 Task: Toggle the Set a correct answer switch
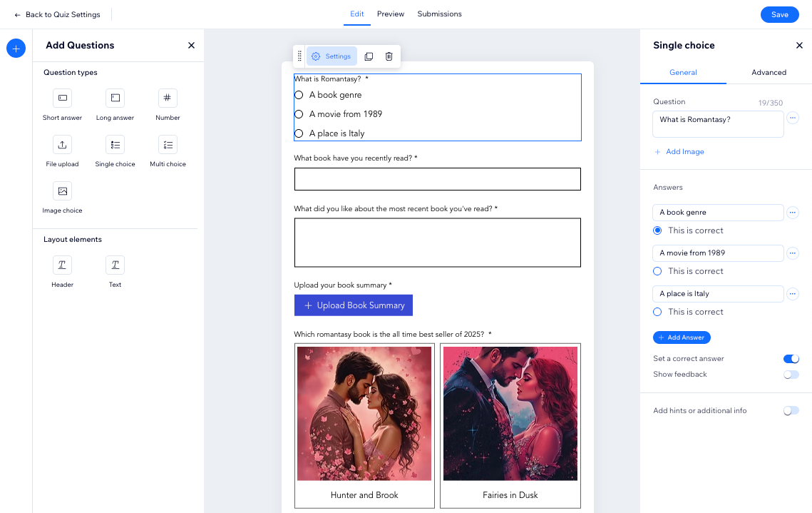click(791, 359)
